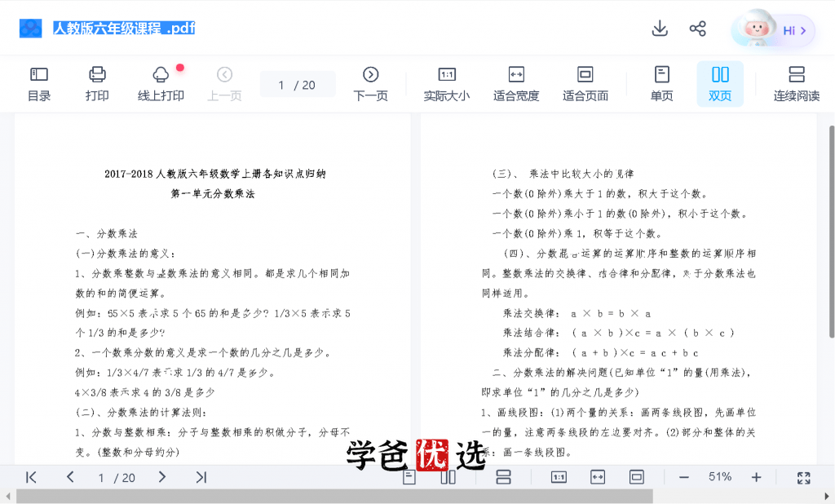Go to next page in bottom bar

(x=162, y=477)
